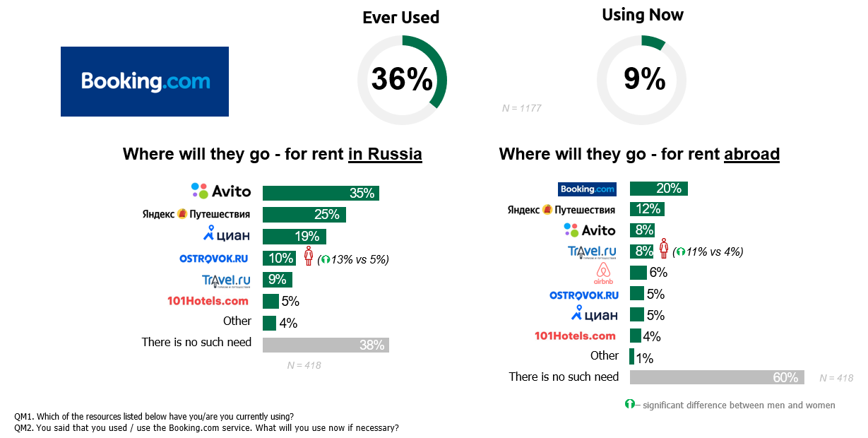Click the green arrow icon in the legend
This screenshot has height=438, width=868.
click(630, 405)
